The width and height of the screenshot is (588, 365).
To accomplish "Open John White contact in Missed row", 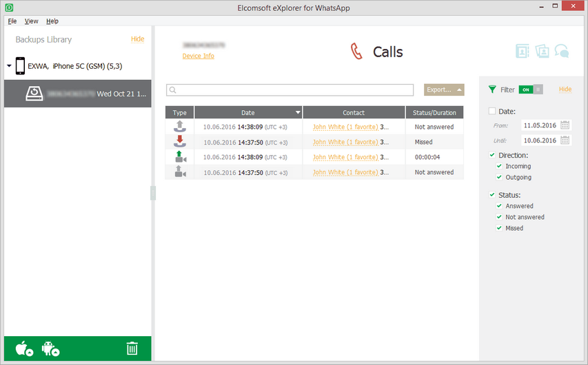I will pos(345,142).
